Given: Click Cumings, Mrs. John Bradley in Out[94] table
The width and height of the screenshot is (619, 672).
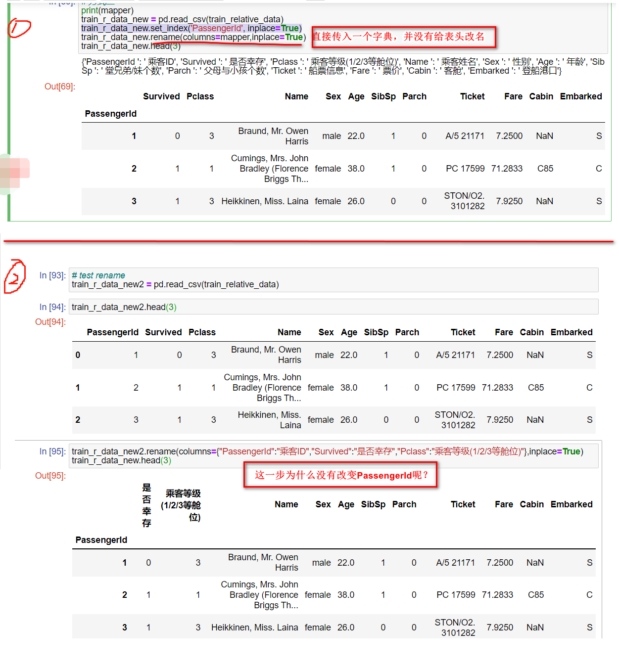Looking at the screenshot, I should coord(262,388).
